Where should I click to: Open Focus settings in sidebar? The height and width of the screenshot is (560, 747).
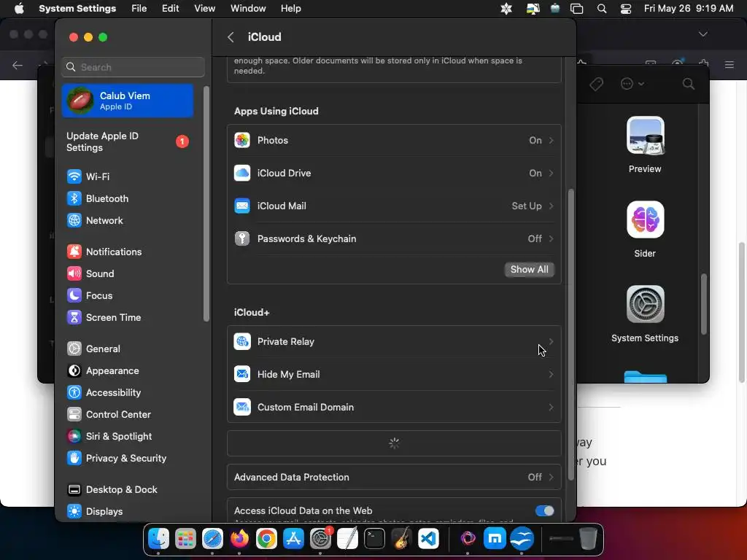(128, 296)
